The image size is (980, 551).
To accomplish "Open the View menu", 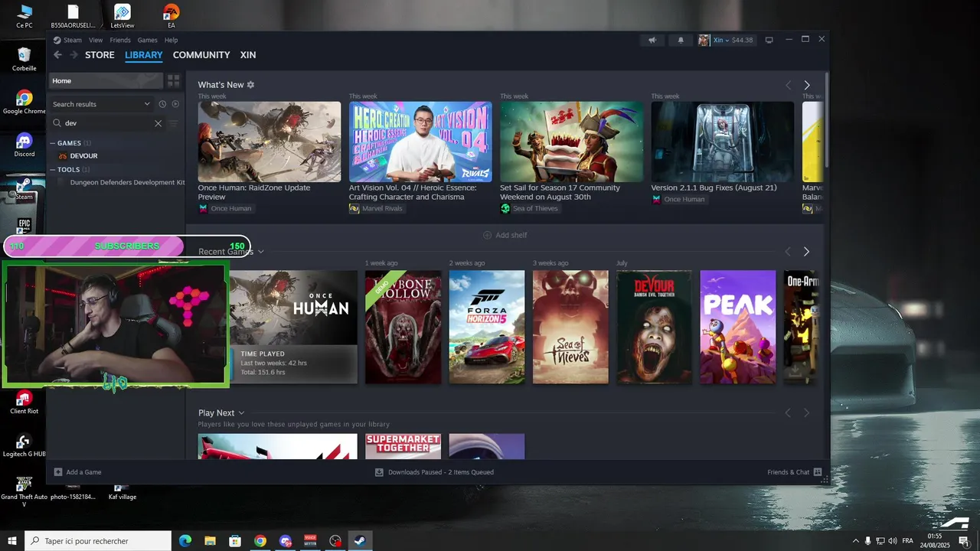I will point(96,40).
